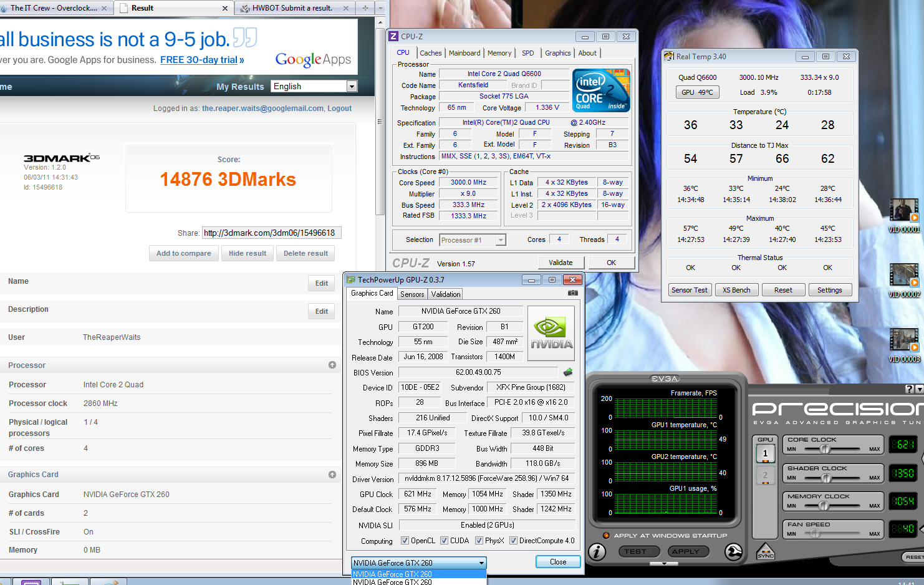Open EVGA Precision settings wrench icon
This screenshot has height=585, width=924.
coord(734,552)
